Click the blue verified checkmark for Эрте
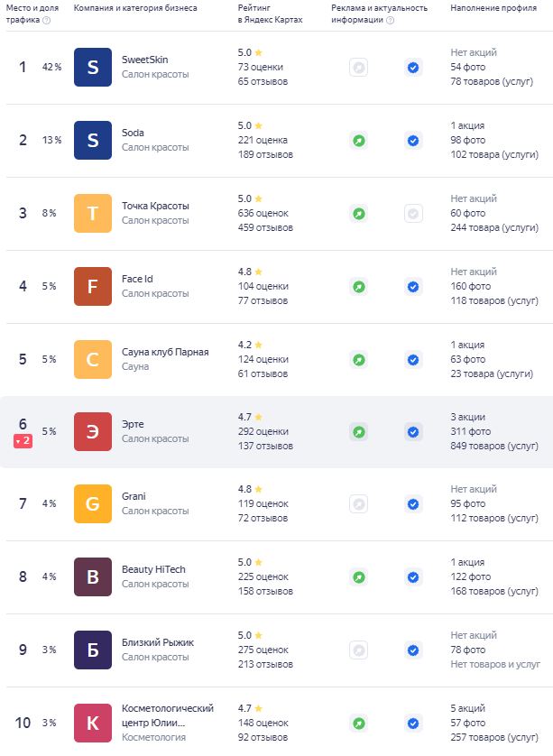This screenshot has height=756, width=553. [413, 432]
